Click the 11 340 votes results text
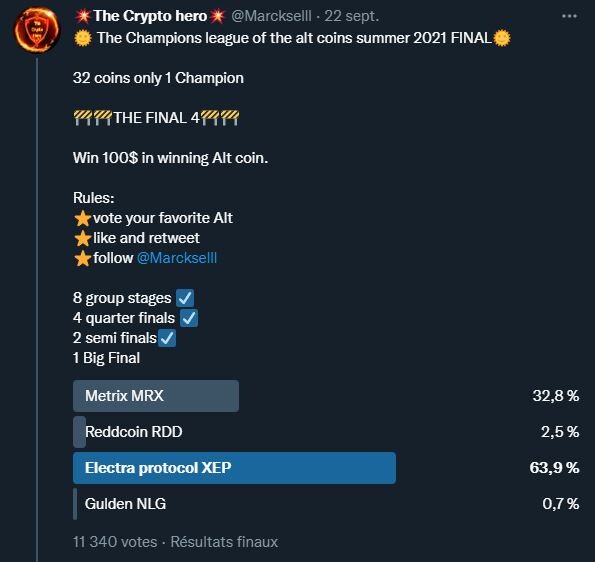The image size is (595, 562). (x=115, y=542)
